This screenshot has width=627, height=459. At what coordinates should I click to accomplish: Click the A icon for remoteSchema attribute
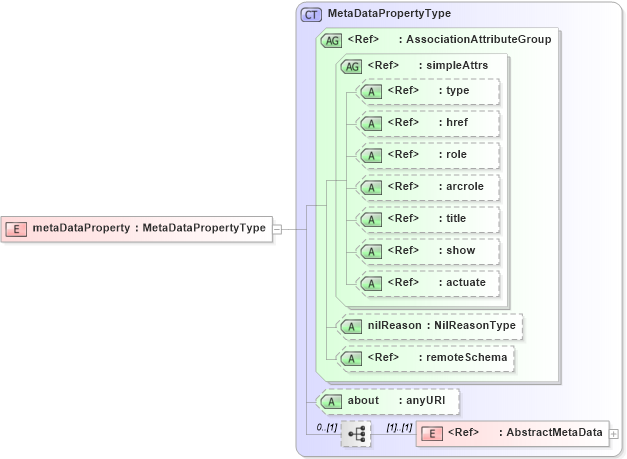[x=351, y=359]
